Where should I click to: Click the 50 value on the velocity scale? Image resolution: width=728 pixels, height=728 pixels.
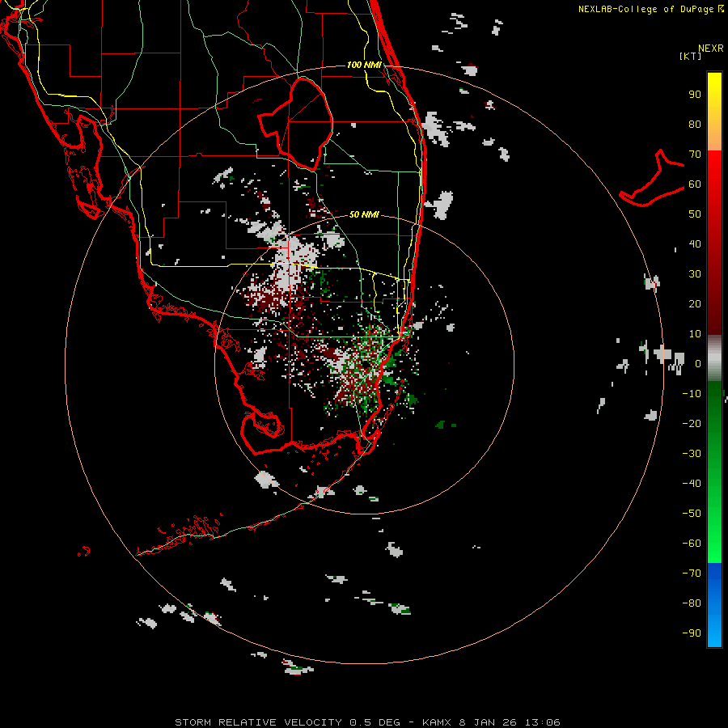pos(695,214)
